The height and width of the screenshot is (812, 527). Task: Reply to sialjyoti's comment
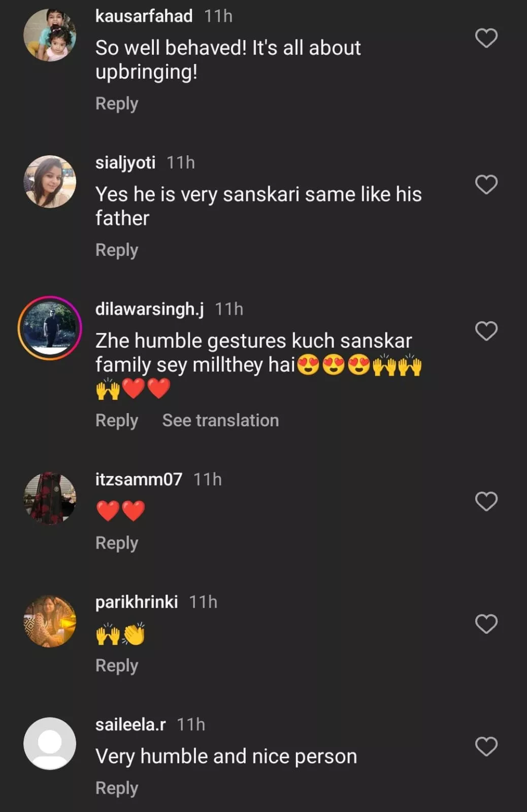pos(117,250)
